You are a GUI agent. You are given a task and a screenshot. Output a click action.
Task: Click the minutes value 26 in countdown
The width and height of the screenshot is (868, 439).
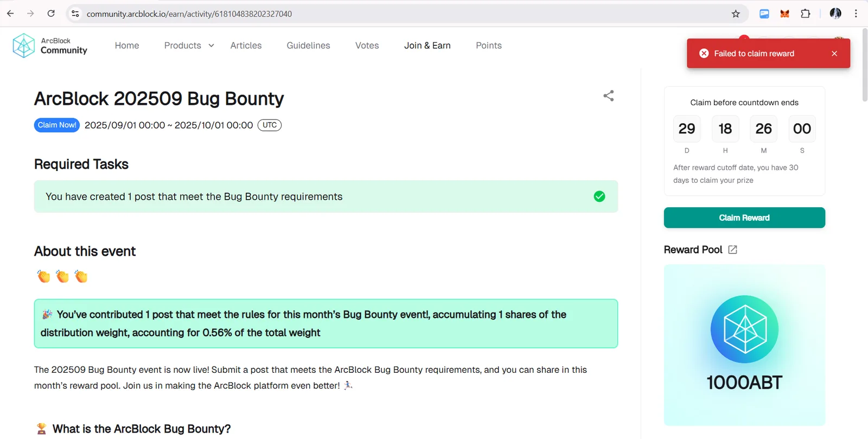click(x=764, y=129)
